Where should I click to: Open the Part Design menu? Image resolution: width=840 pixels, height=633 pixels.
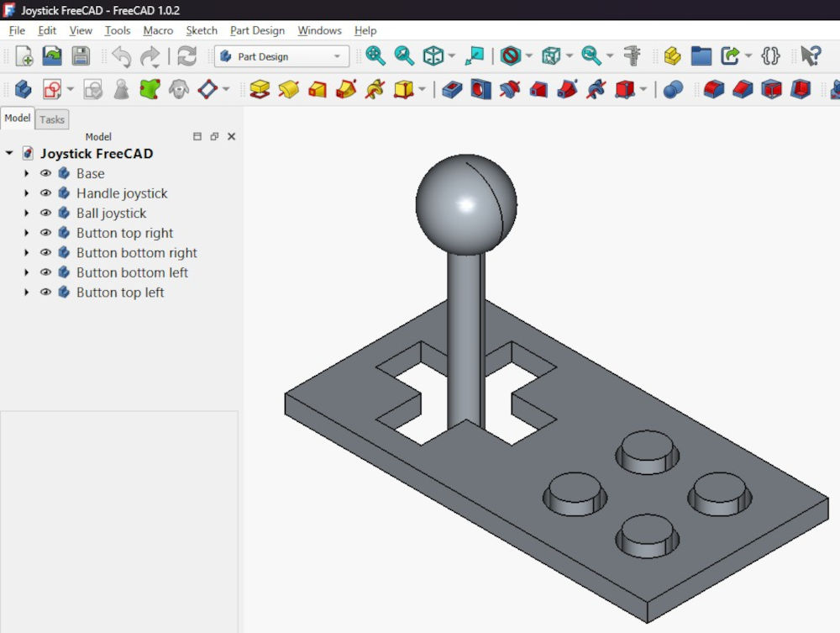click(258, 30)
